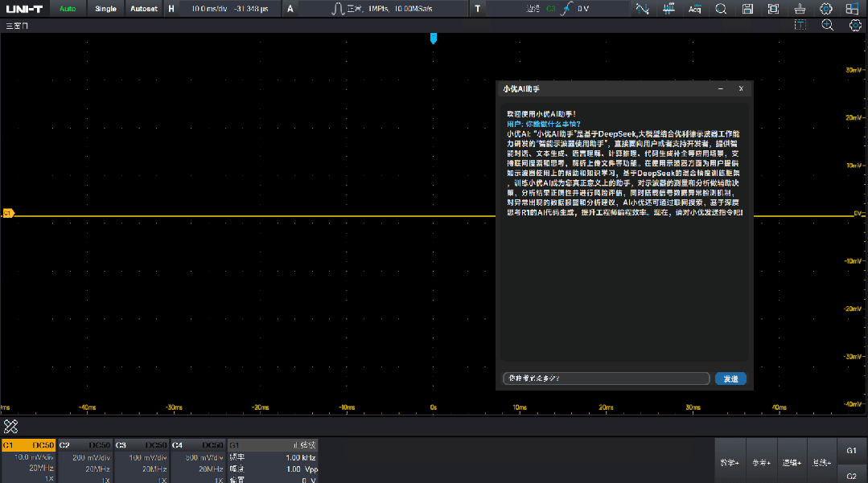Click the Single acquisition button
The height and width of the screenshot is (483, 868).
[x=105, y=9]
